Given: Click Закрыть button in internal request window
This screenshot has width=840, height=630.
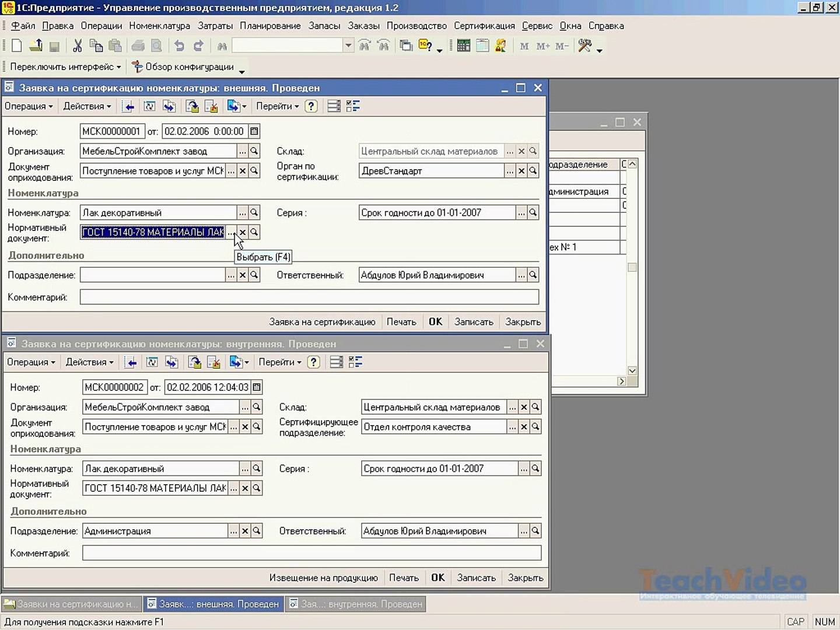Looking at the screenshot, I should click(x=525, y=578).
